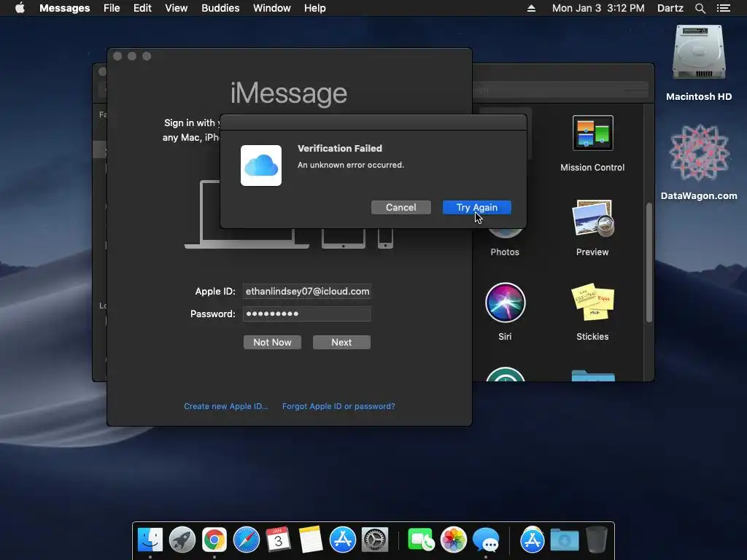Open the View menu
The width and height of the screenshot is (747, 560).
(176, 8)
